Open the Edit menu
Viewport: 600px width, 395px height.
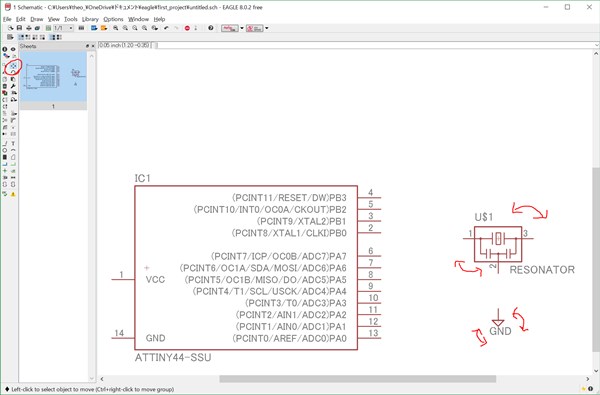click(21, 19)
